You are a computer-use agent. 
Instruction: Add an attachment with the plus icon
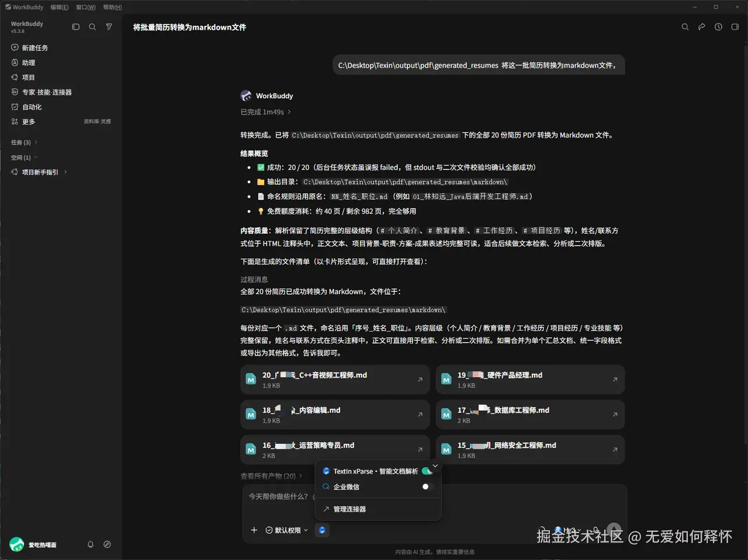pyautogui.click(x=254, y=530)
